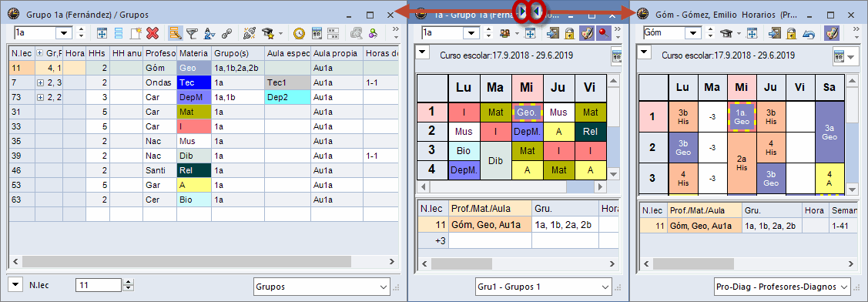Open the Grupos view dropdown
The width and height of the screenshot is (868, 302).
(x=322, y=287)
